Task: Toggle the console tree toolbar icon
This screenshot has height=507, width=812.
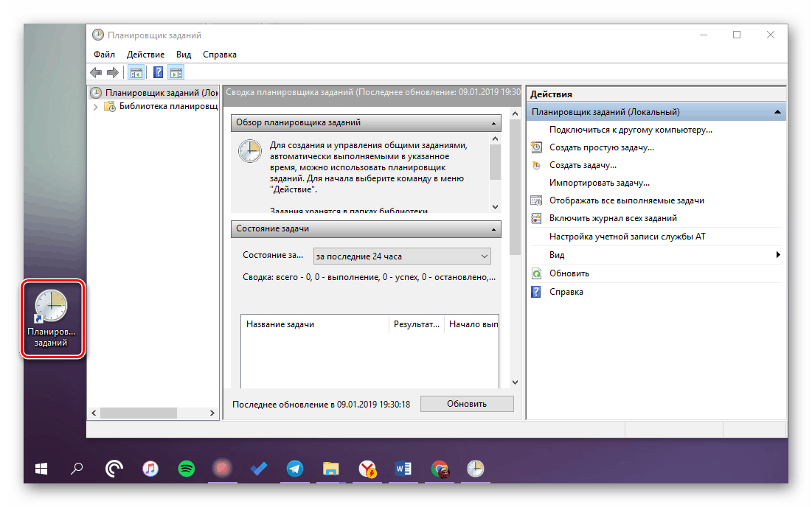Action: [136, 72]
